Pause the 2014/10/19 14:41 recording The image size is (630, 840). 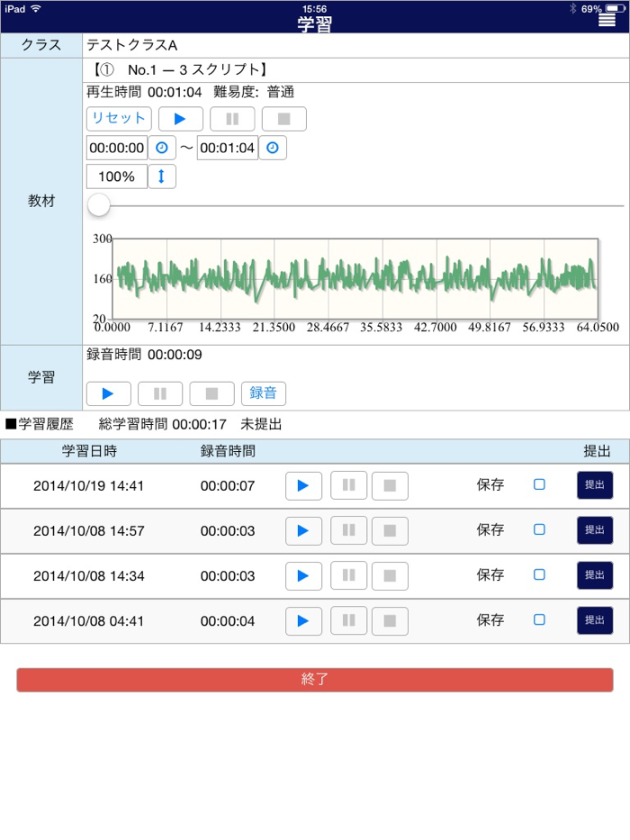(349, 486)
